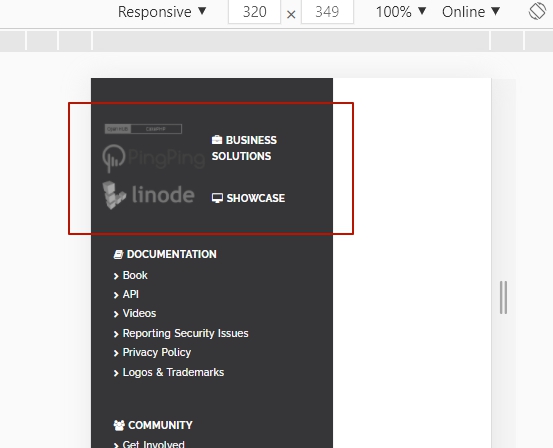
Task: Open the 100% zoom dropdown
Action: 401,12
